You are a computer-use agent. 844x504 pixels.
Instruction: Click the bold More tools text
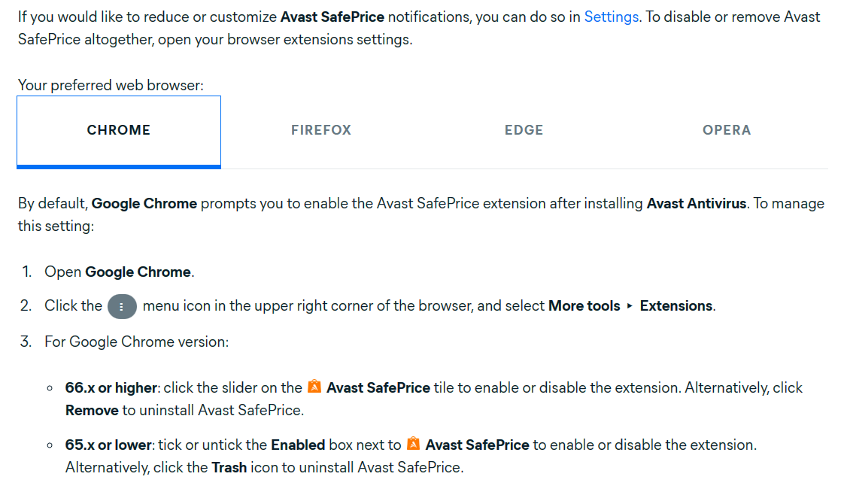(584, 306)
